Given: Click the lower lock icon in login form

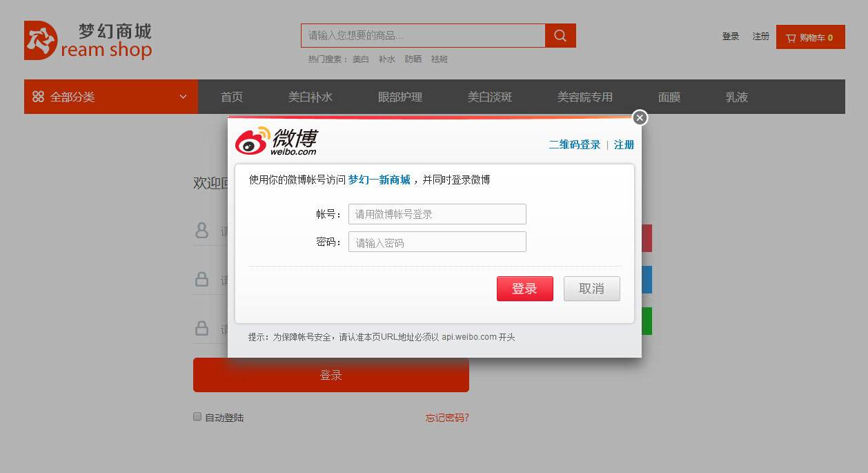Looking at the screenshot, I should (201, 327).
